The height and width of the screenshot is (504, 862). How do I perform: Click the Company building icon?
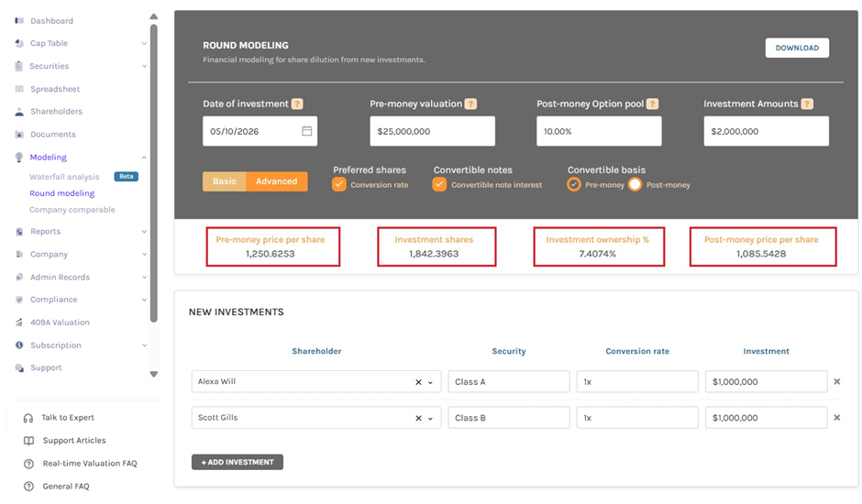pos(19,255)
